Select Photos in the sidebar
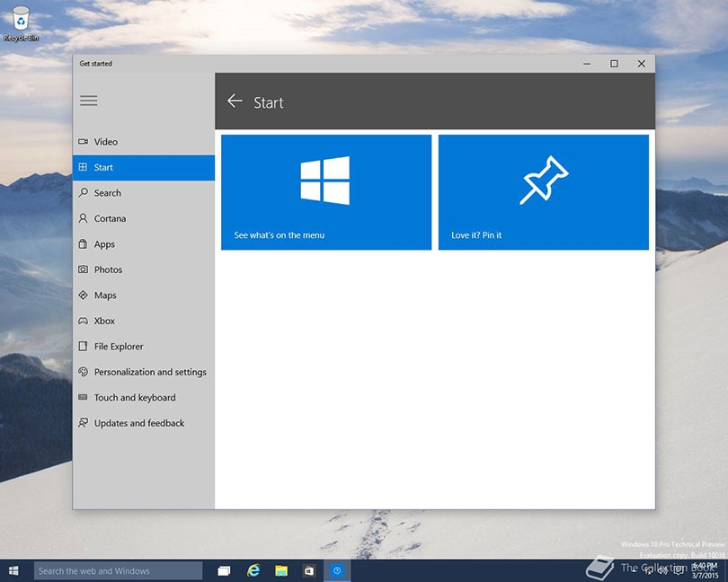The image size is (728, 582). click(x=144, y=269)
